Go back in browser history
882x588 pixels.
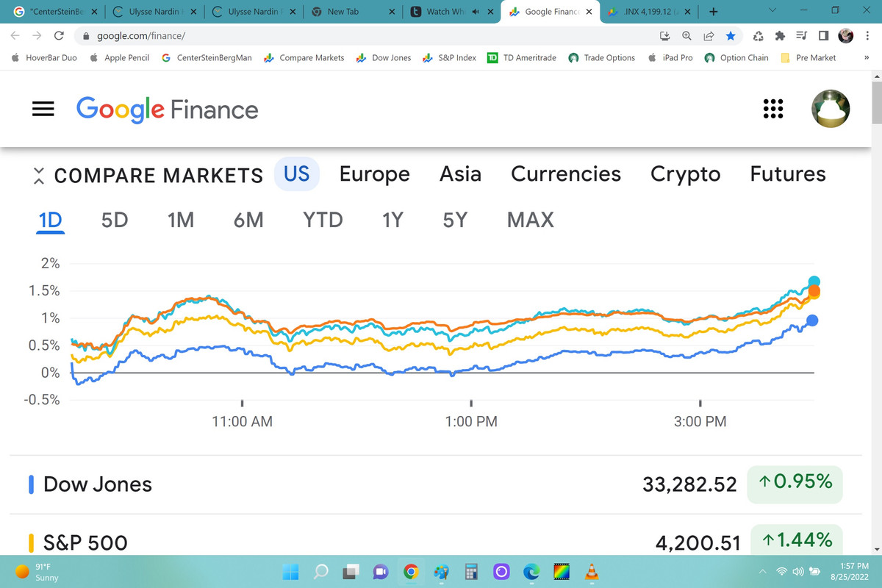(x=15, y=35)
